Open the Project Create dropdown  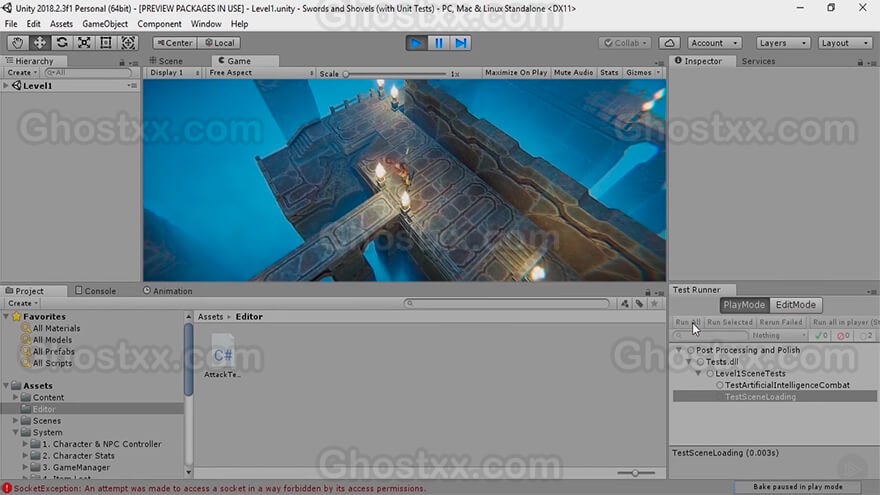tap(22, 303)
